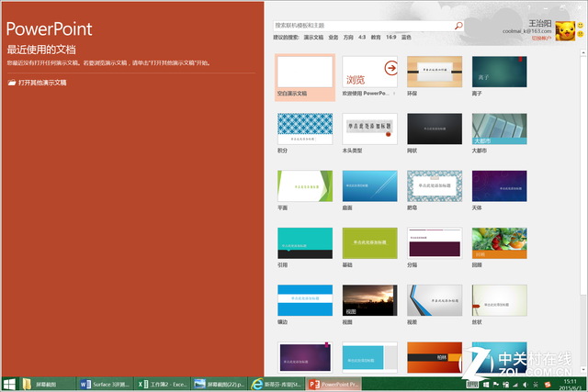Select 扇面 blue gradient template
This screenshot has width=588, height=392.
coord(369,186)
